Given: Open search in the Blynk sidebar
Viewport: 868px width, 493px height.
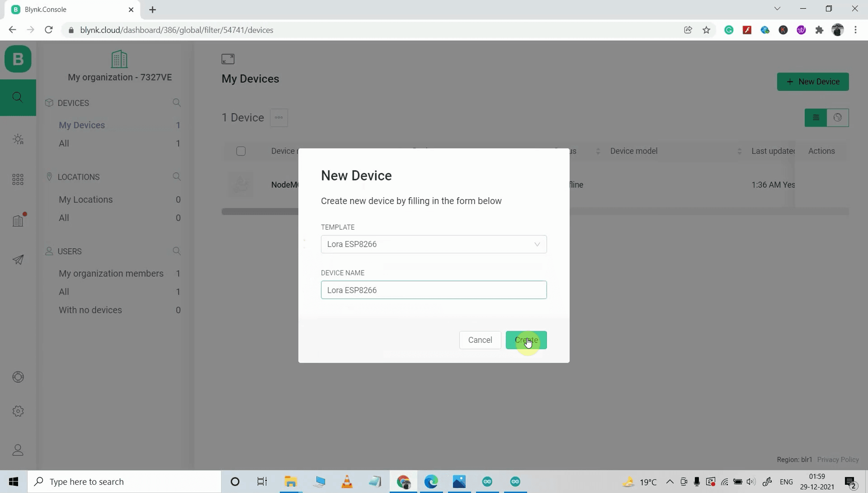Looking at the screenshot, I should point(18,98).
